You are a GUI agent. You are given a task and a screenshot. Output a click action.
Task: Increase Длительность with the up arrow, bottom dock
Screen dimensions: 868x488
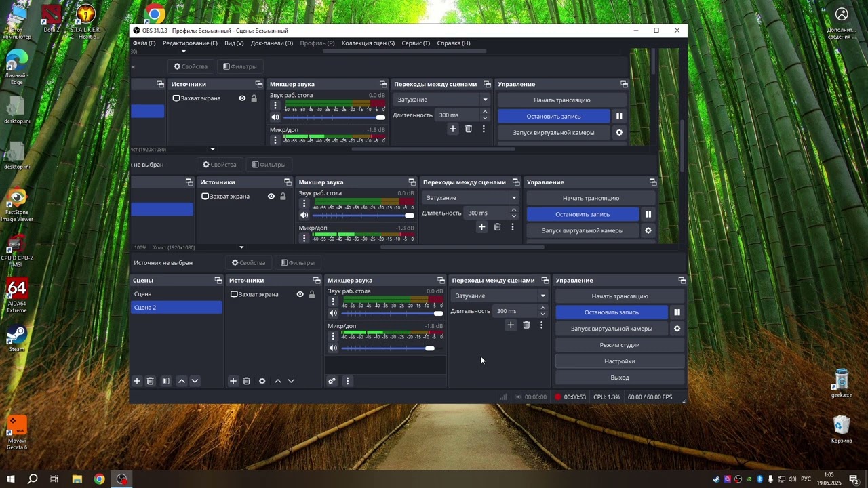[542, 308]
